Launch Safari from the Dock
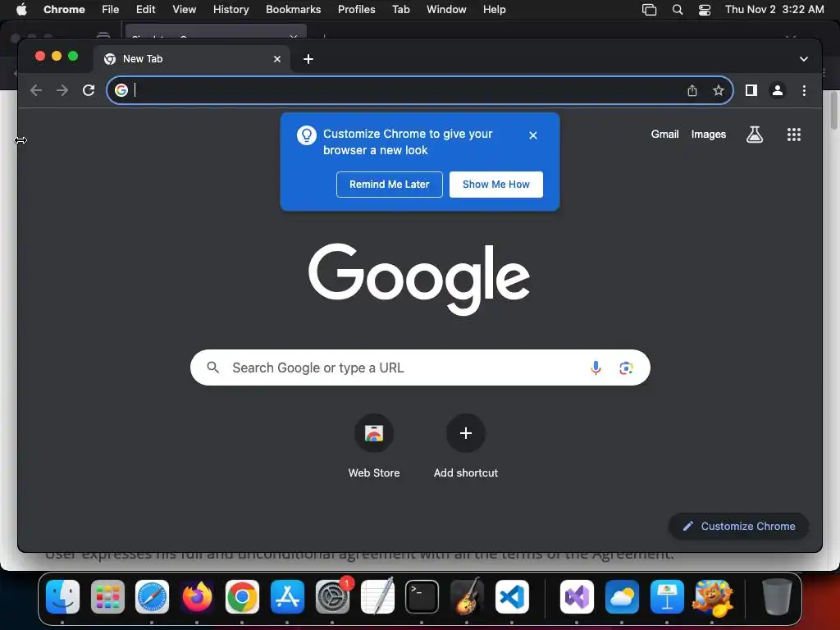Viewport: 840px width, 630px height. [152, 597]
